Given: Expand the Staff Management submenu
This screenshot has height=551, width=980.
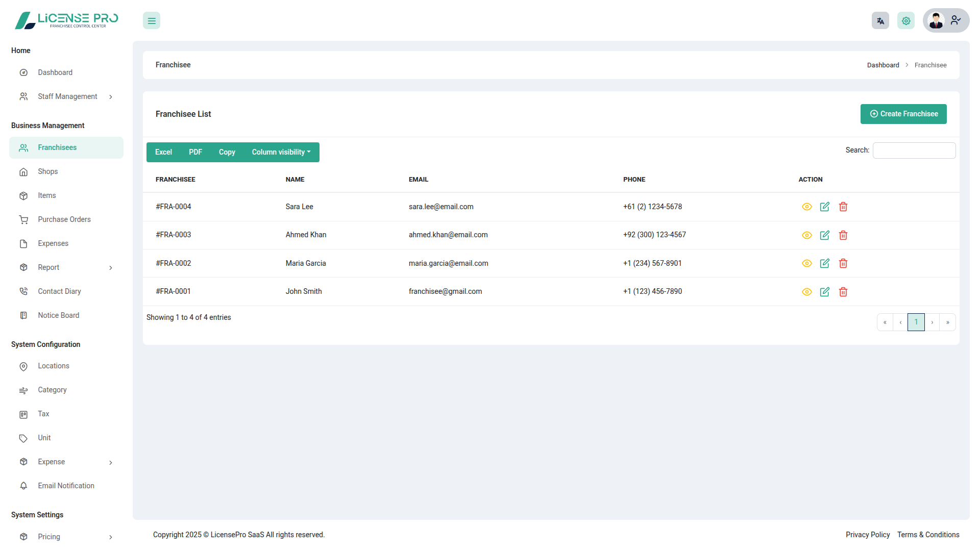Looking at the screenshot, I should pos(67,96).
